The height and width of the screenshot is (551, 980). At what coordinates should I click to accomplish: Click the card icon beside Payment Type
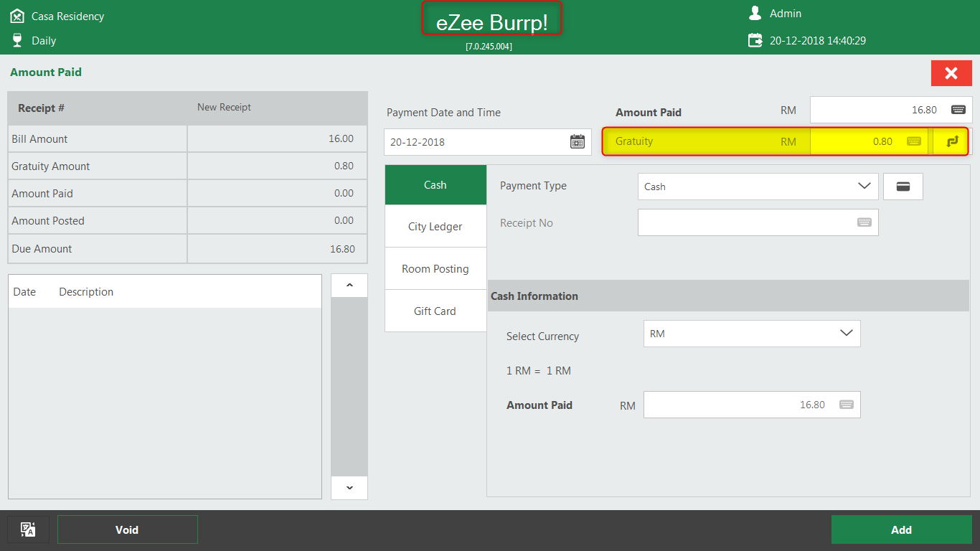pos(903,187)
